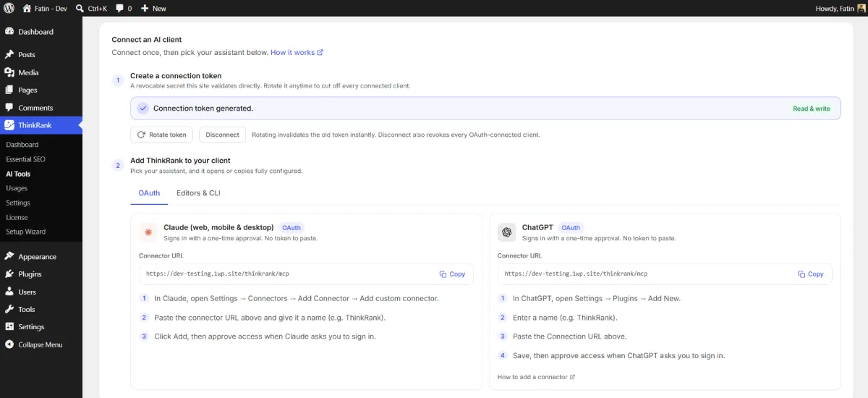Open the WordPress logo menu
The image size is (868, 398).
(x=9, y=8)
